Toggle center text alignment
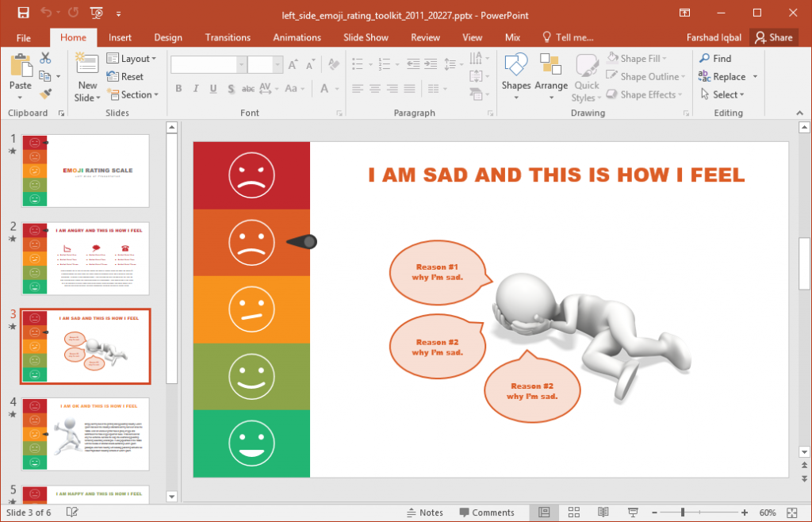Image resolution: width=812 pixels, height=522 pixels. 375,89
